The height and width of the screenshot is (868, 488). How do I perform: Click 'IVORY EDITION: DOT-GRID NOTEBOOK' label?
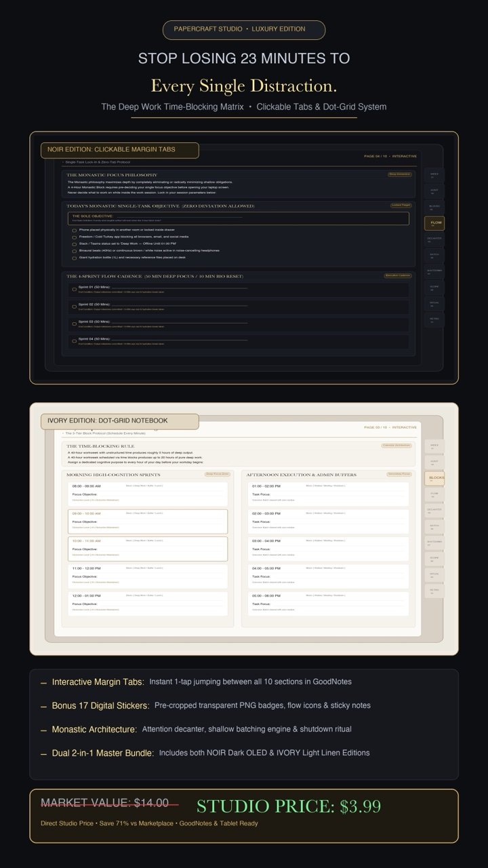(119, 421)
